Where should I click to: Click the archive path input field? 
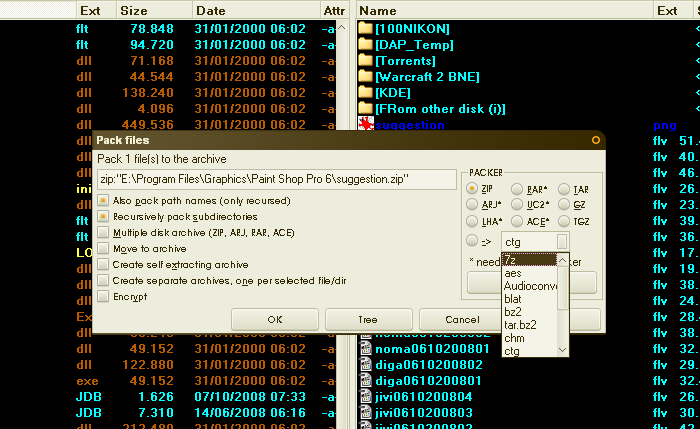pos(277,179)
